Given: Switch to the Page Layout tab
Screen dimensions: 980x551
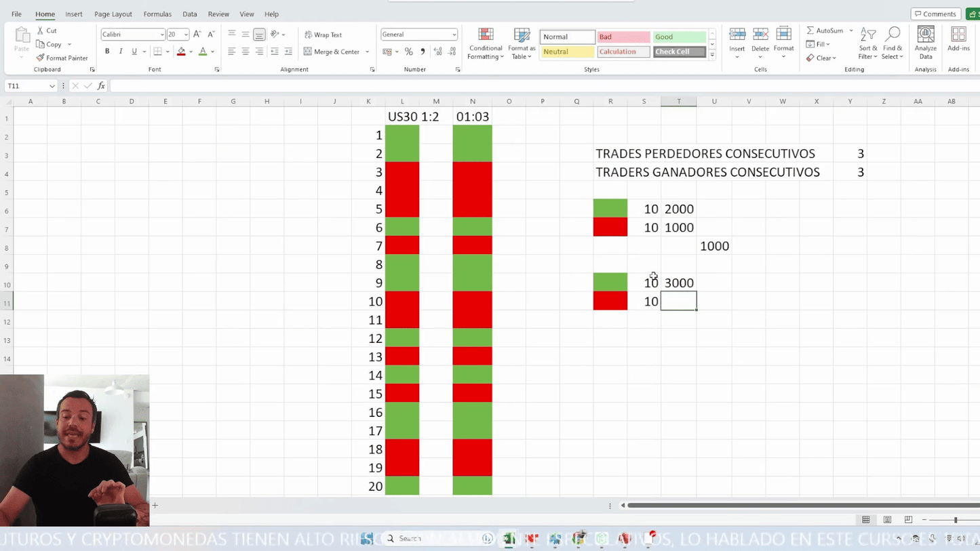Looking at the screenshot, I should [113, 14].
